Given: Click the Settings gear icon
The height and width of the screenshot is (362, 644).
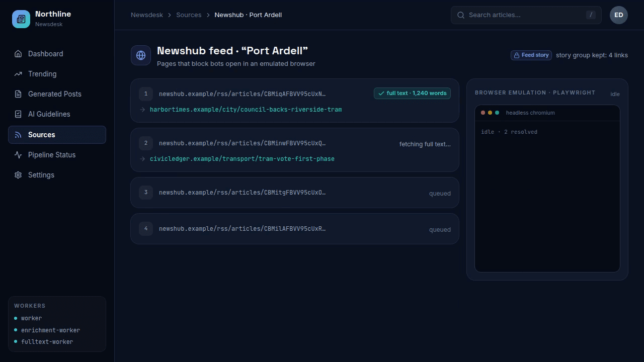Looking at the screenshot, I should point(18,175).
